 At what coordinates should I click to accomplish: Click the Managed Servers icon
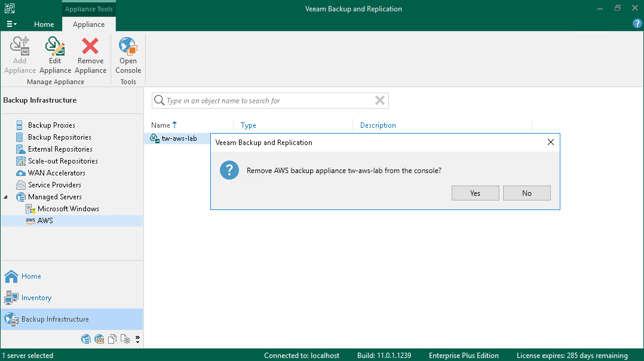point(20,197)
